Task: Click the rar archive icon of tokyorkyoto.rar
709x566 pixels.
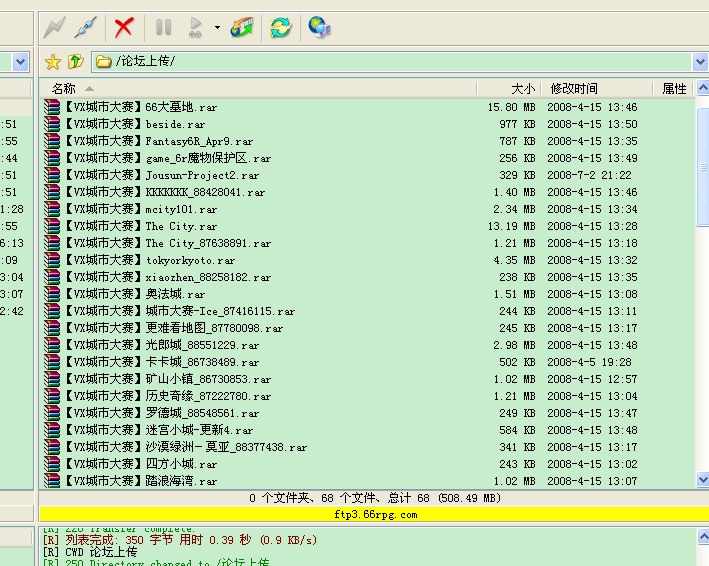Action: [52, 260]
